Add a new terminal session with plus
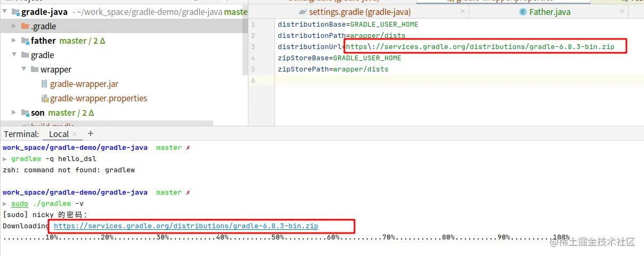This screenshot has height=256, width=644. pyautogui.click(x=91, y=133)
